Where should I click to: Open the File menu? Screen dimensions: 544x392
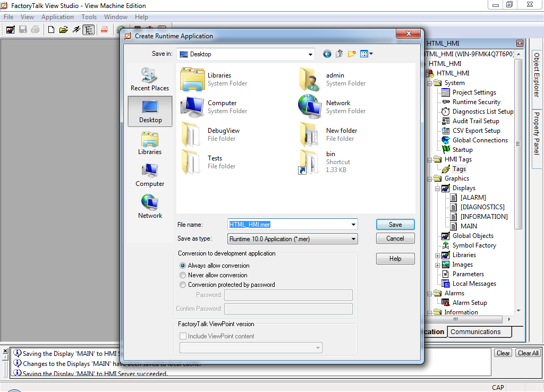(x=8, y=17)
